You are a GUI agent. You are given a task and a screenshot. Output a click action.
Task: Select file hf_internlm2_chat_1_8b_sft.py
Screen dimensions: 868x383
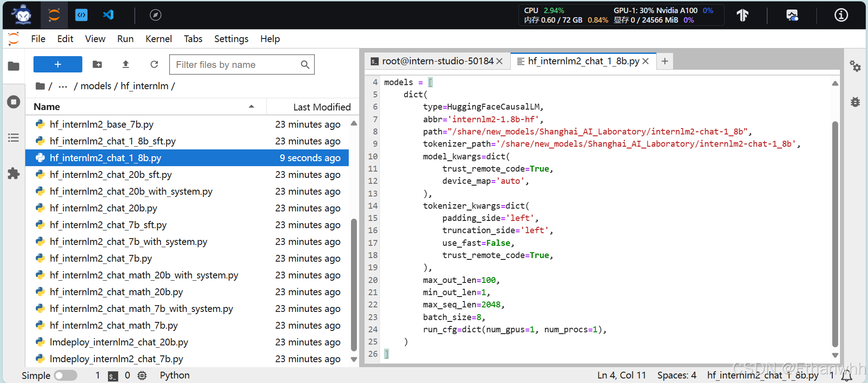[x=187, y=141]
